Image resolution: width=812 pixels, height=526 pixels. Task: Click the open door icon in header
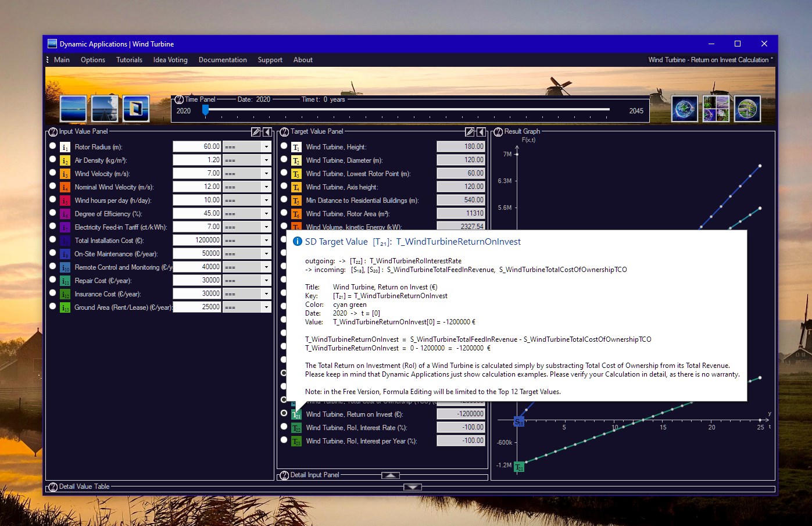pyautogui.click(x=136, y=109)
